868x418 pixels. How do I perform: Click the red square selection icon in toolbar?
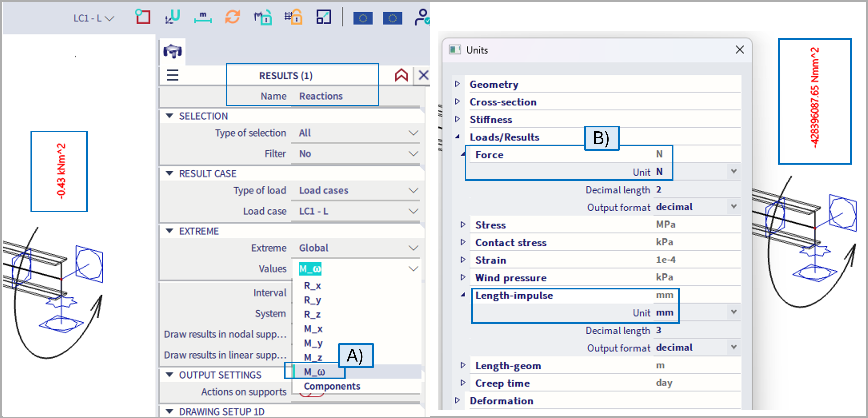(x=142, y=17)
